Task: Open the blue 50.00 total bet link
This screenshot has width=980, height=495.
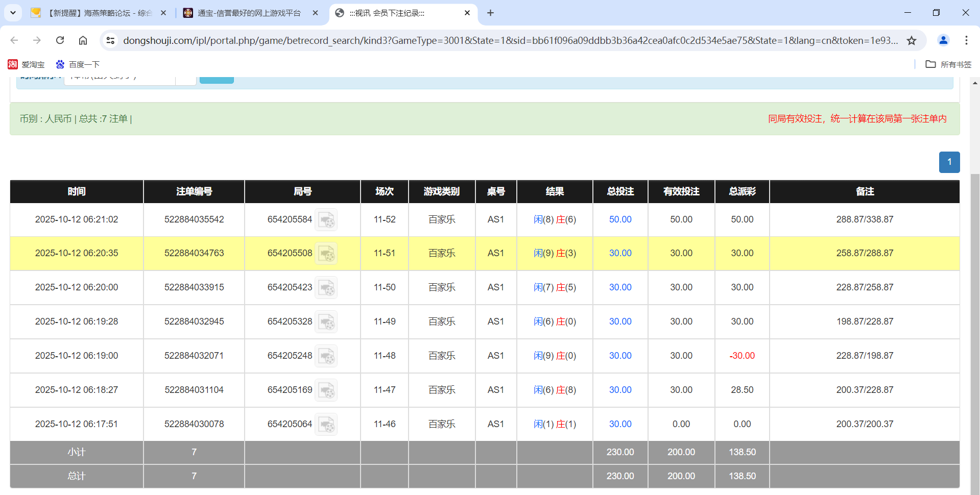Action: (619, 219)
